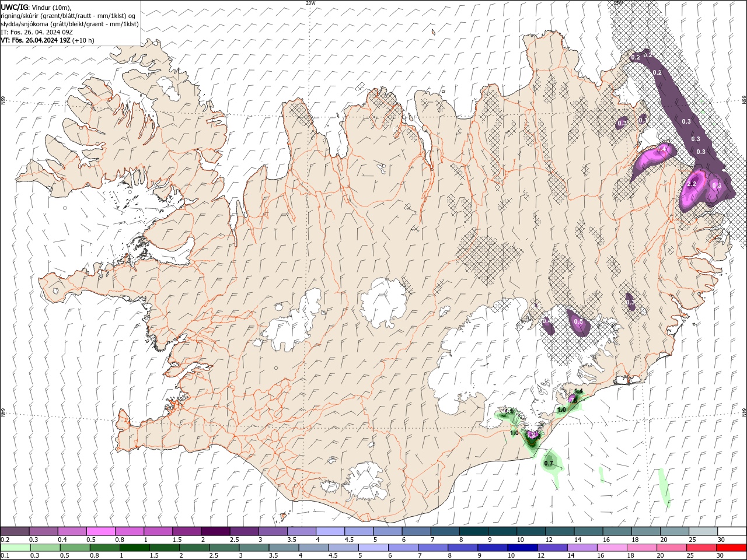Click '0.8' label on lower legend scale
Image resolution: width=747 pixels, height=560 pixels.
pos(95,556)
